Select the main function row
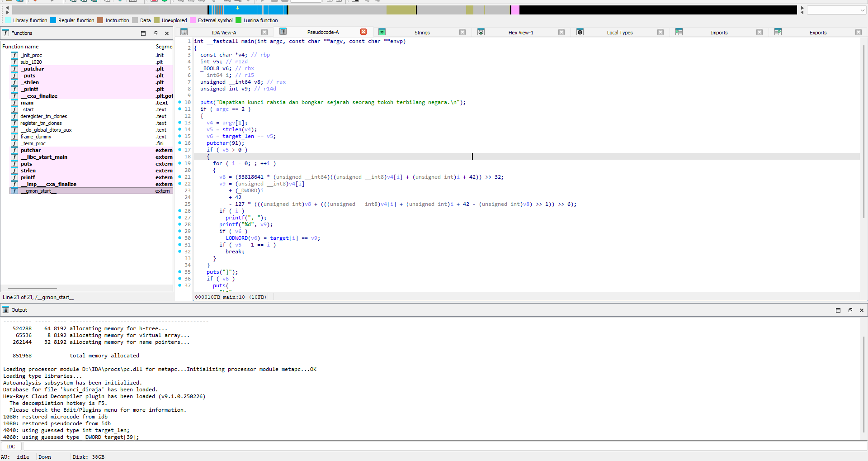 coord(91,103)
